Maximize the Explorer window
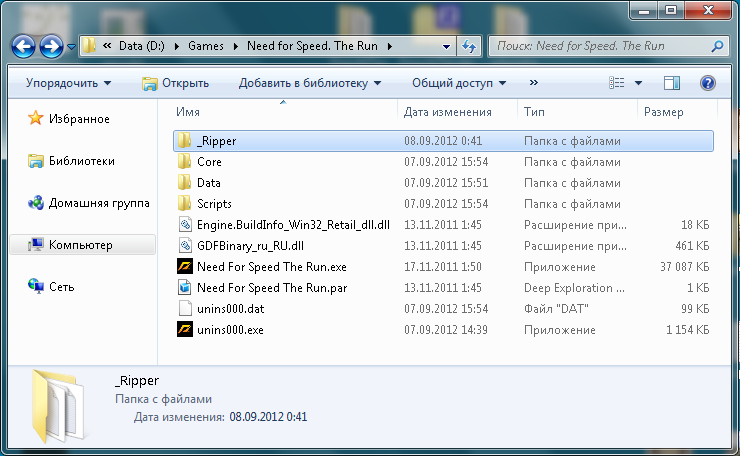Viewport: 740px width, 456px height. (671, 10)
